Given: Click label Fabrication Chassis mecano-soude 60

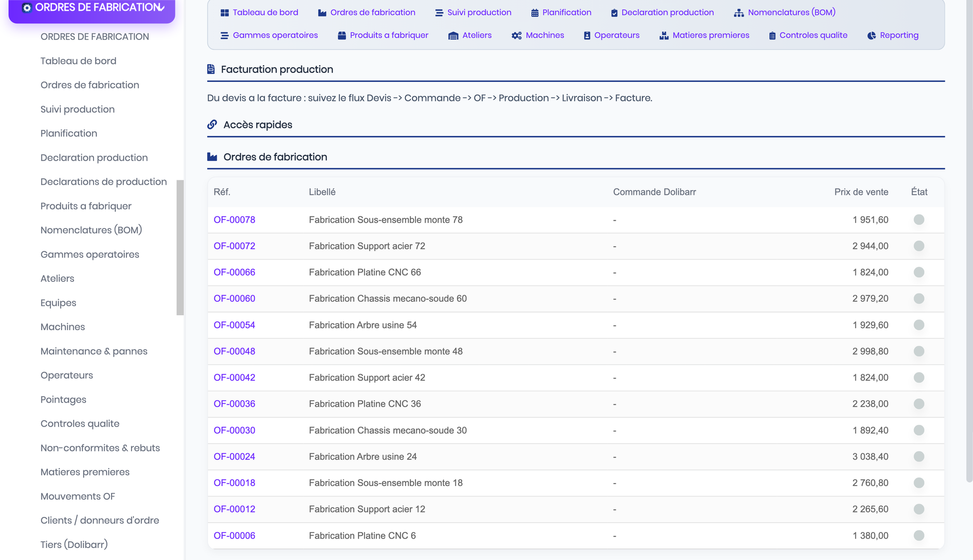Looking at the screenshot, I should pos(387,299).
